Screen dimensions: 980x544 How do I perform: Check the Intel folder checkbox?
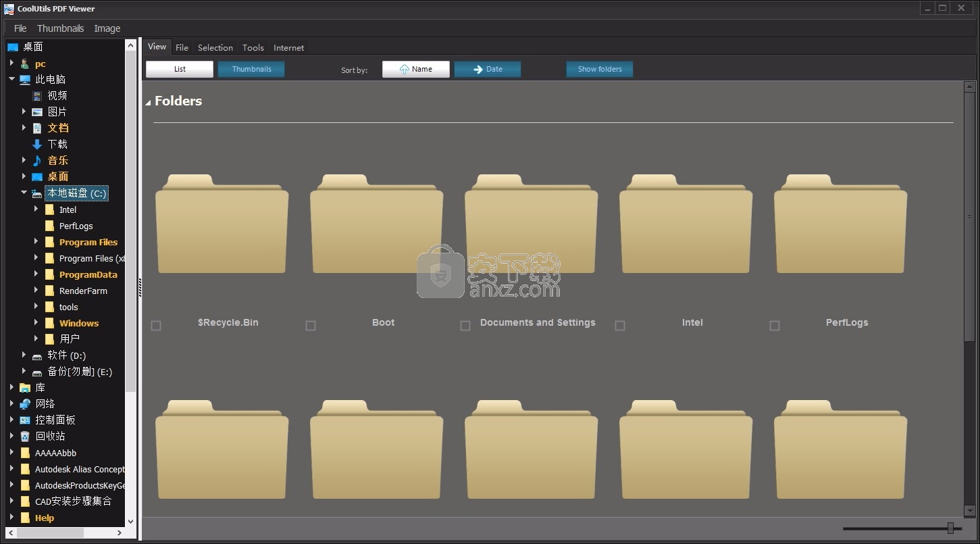(620, 326)
